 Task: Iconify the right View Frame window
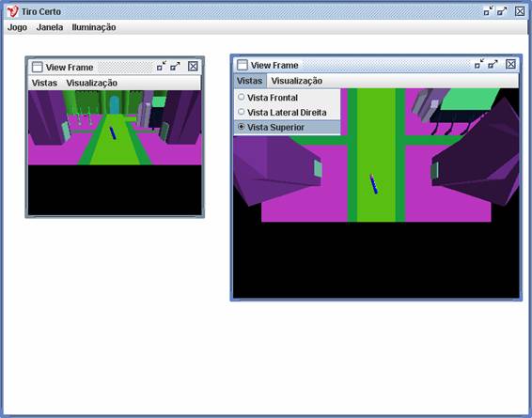[x=479, y=64]
